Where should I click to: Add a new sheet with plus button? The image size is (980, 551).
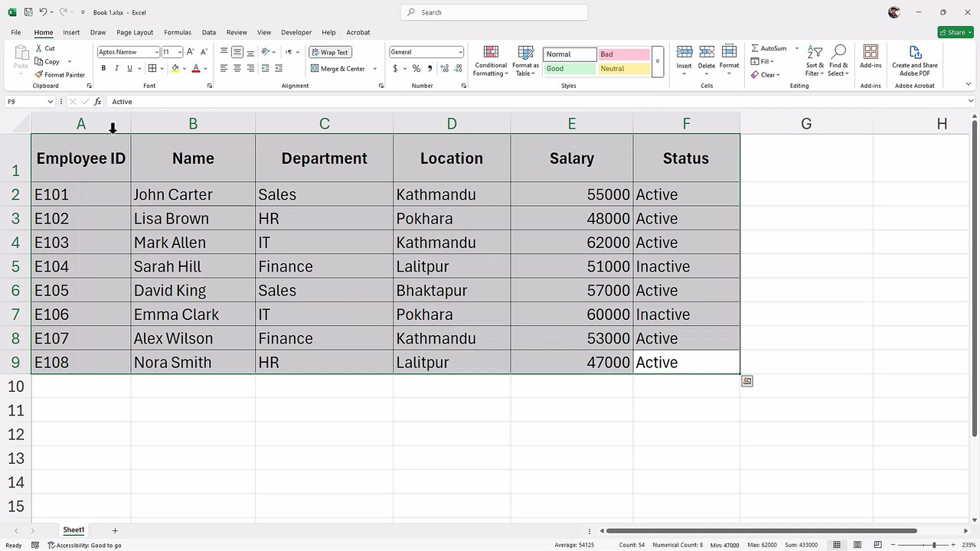pyautogui.click(x=115, y=530)
